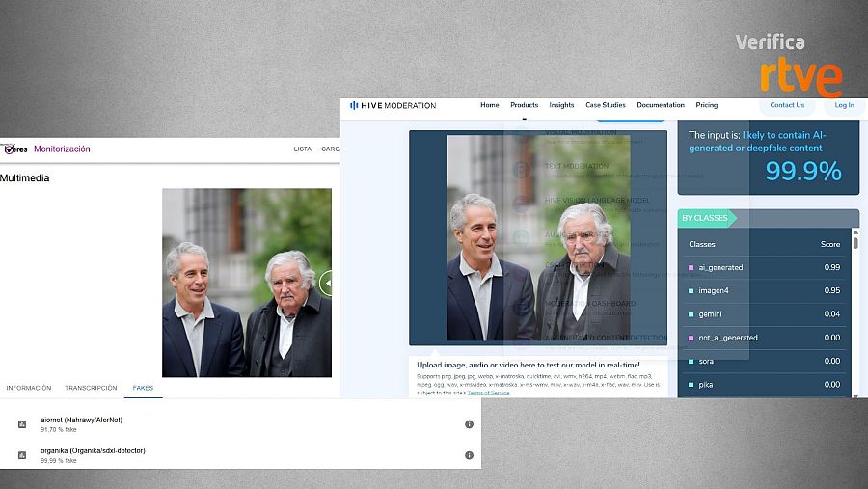Open info icon for aiornot detector row
This screenshot has width=868, height=489.
(469, 424)
